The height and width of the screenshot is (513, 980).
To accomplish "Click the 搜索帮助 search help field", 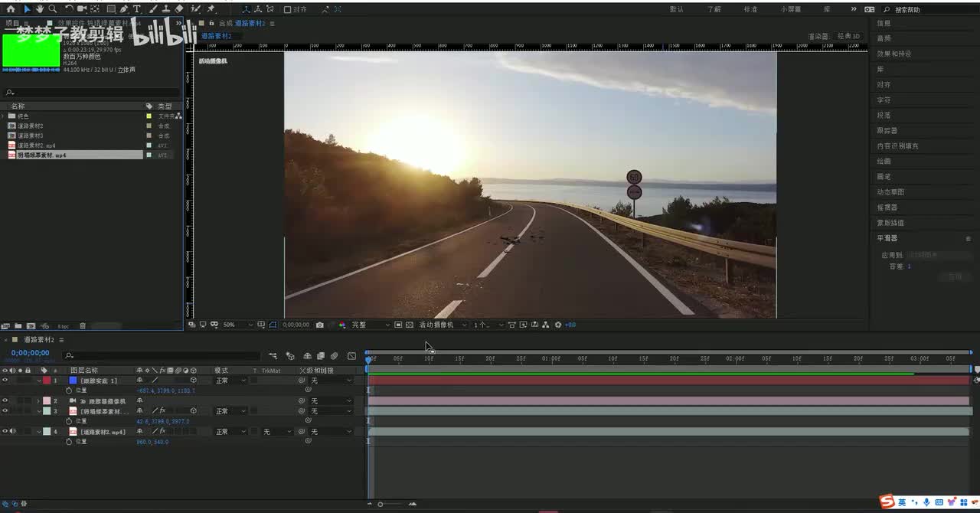I will 931,9.
